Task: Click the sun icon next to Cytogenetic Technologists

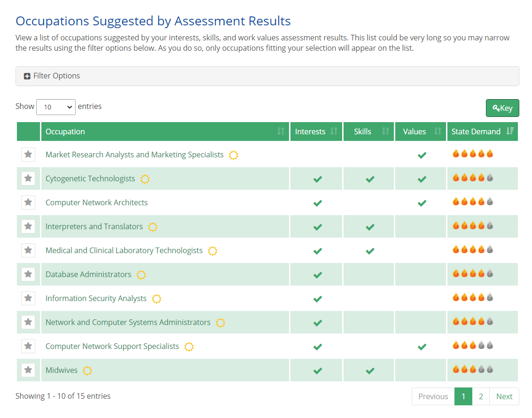Action: [145, 179]
